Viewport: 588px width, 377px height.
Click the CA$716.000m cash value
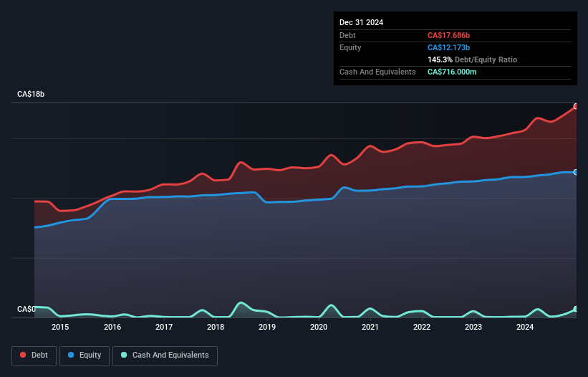[x=452, y=72]
